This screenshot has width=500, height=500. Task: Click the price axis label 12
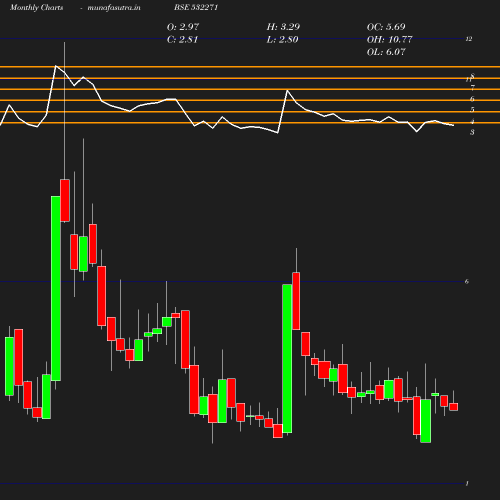469,39
